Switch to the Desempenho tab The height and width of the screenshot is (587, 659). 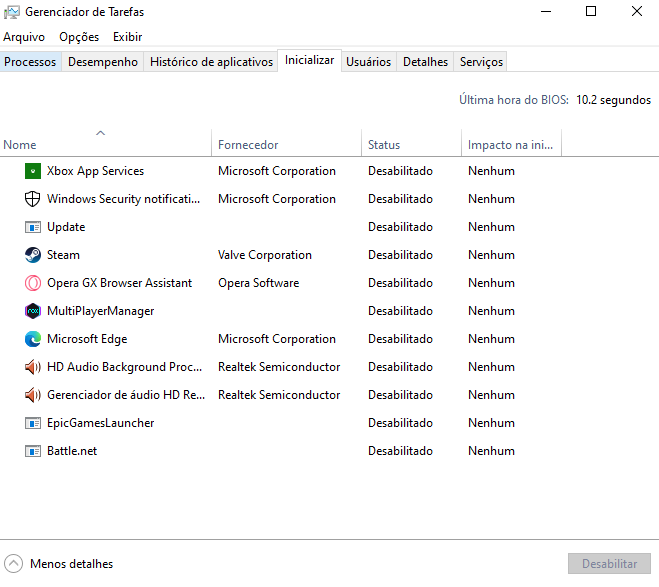tap(103, 62)
